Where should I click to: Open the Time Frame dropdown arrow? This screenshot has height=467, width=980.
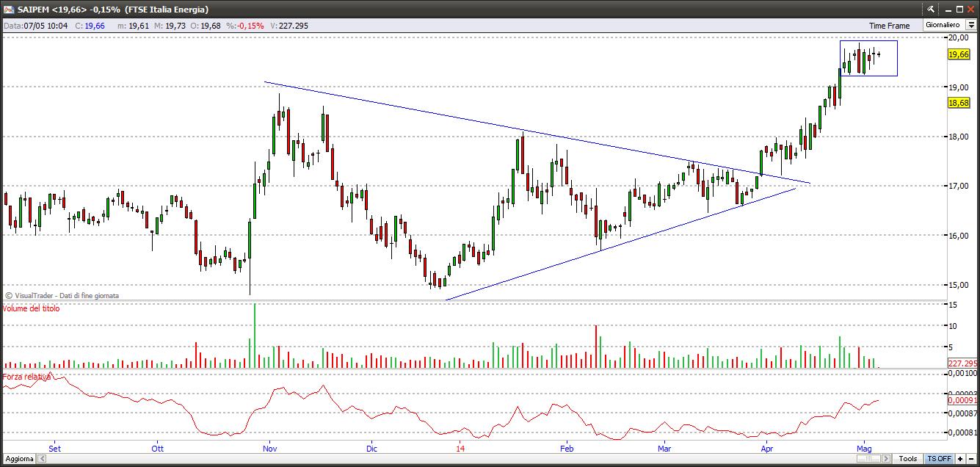point(970,25)
